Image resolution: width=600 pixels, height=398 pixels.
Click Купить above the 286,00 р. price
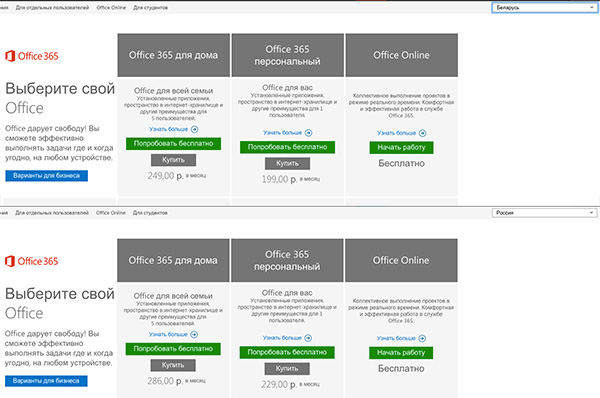coord(173,365)
